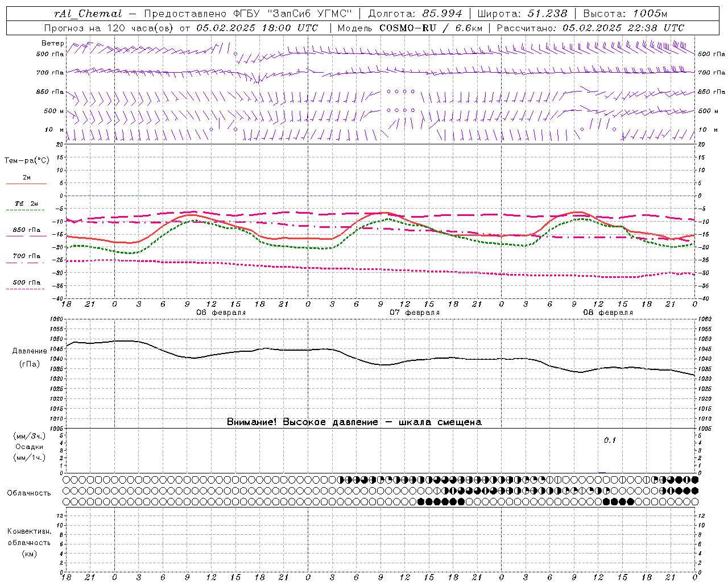
Task: Click the Ветер wind panel label
Action: click(x=53, y=43)
